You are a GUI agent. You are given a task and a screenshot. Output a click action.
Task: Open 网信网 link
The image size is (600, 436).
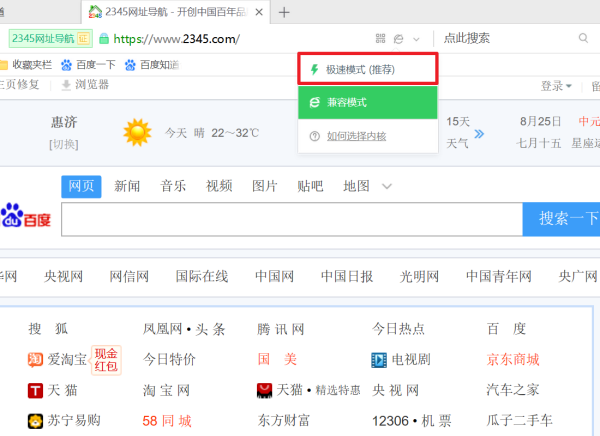[x=129, y=276]
